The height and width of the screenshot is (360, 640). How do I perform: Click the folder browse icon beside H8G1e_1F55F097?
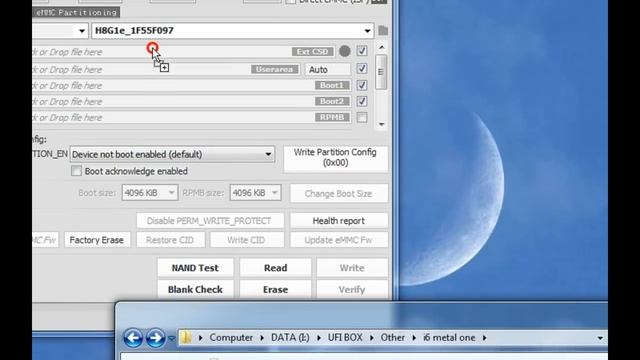(x=383, y=31)
